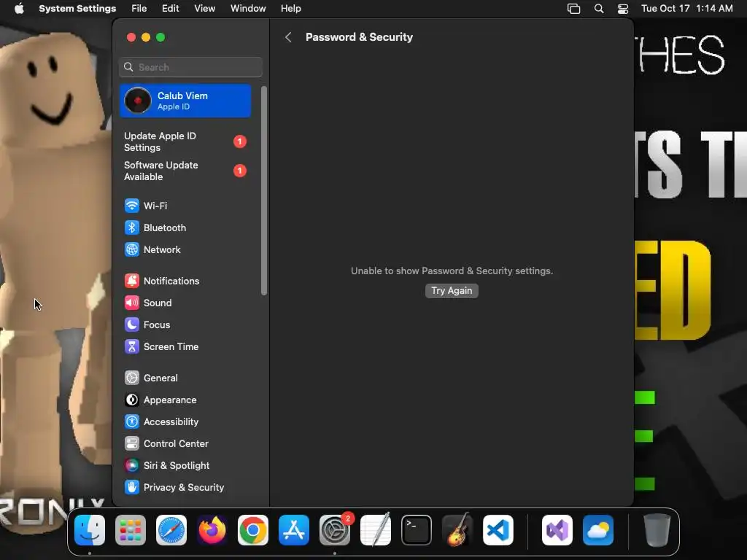The height and width of the screenshot is (560, 747).
Task: Open Control Center in menu bar
Action: [x=623, y=9]
